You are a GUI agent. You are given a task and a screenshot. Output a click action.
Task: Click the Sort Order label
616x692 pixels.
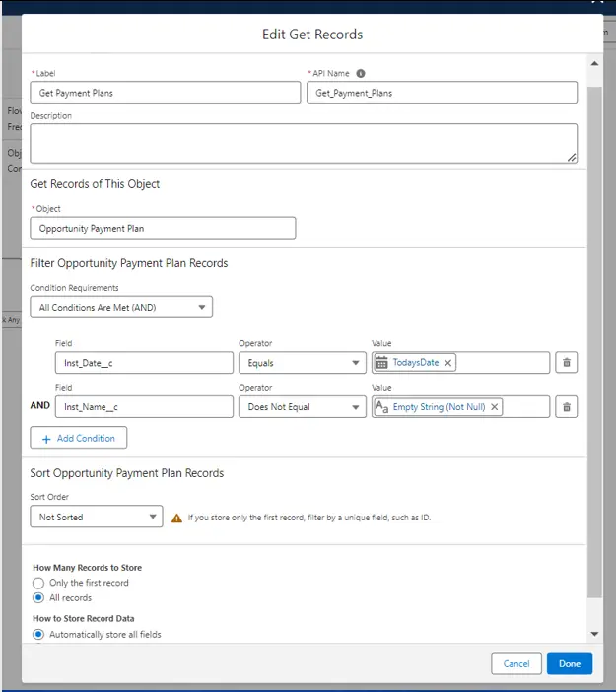point(49,497)
